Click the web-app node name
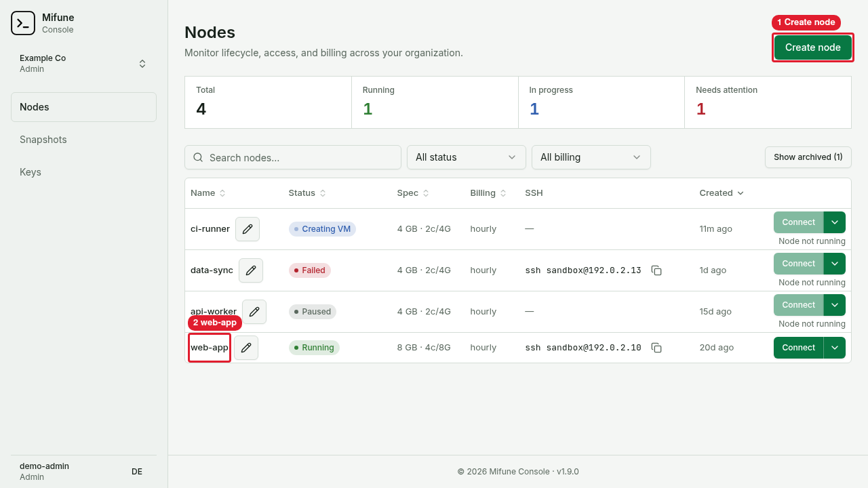Viewport: 868px width, 488px height. coord(210,348)
